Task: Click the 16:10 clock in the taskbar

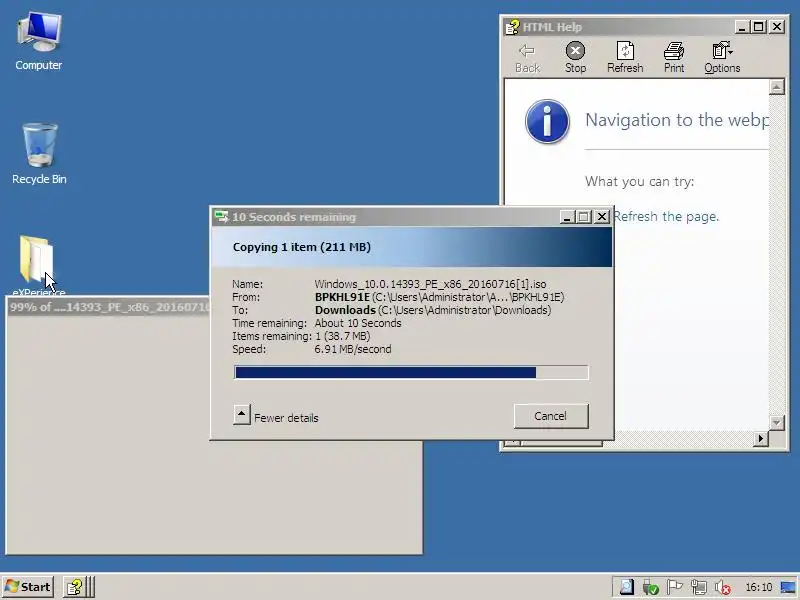Action: coord(759,587)
